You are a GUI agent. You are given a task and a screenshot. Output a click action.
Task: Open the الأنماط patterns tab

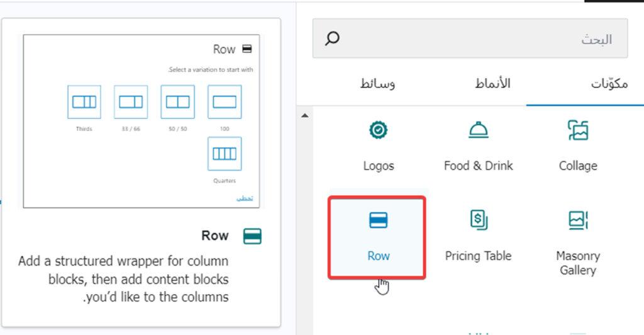pos(491,84)
